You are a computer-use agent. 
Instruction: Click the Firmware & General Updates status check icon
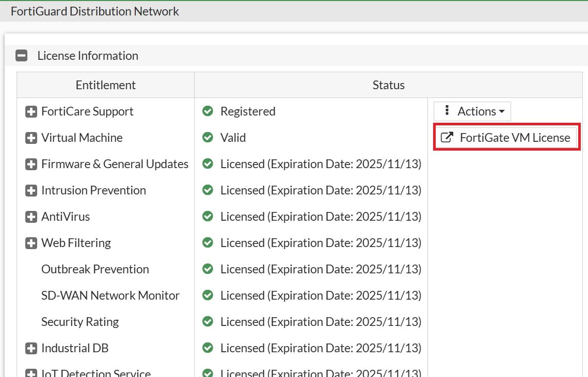[x=208, y=163]
